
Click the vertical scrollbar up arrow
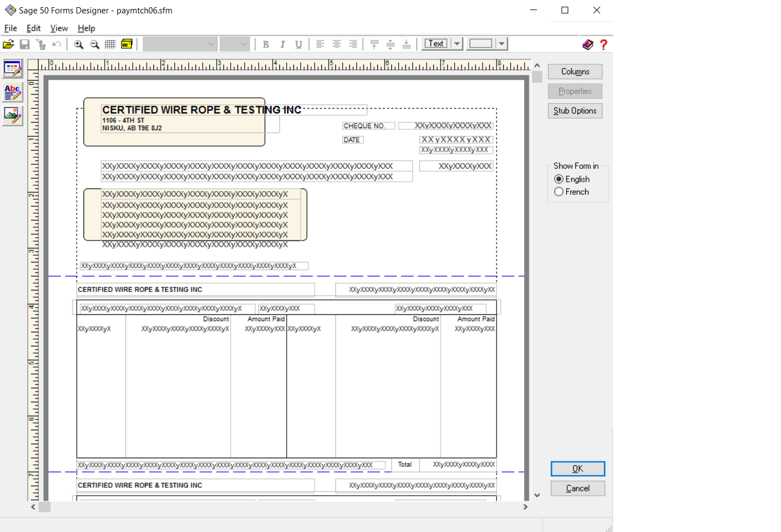537,65
